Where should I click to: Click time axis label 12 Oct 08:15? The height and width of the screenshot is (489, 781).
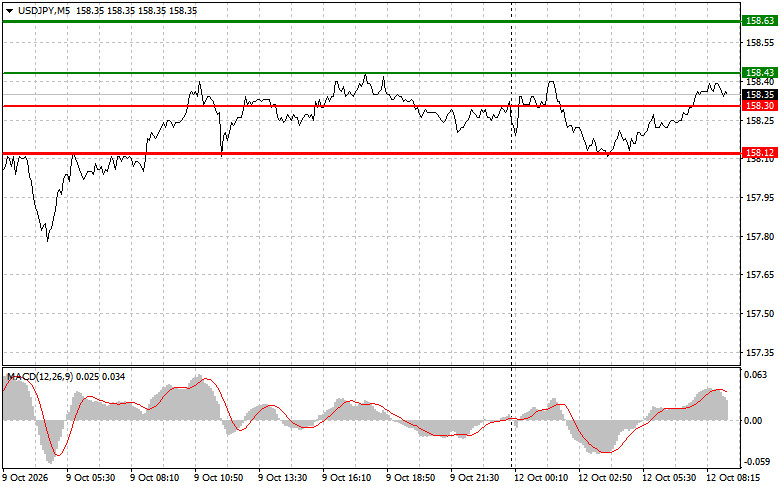tap(733, 478)
